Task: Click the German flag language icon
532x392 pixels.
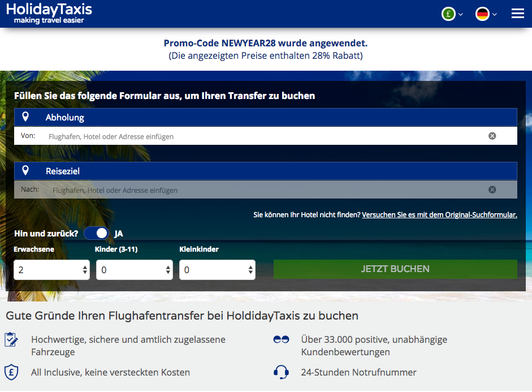Action: click(482, 14)
